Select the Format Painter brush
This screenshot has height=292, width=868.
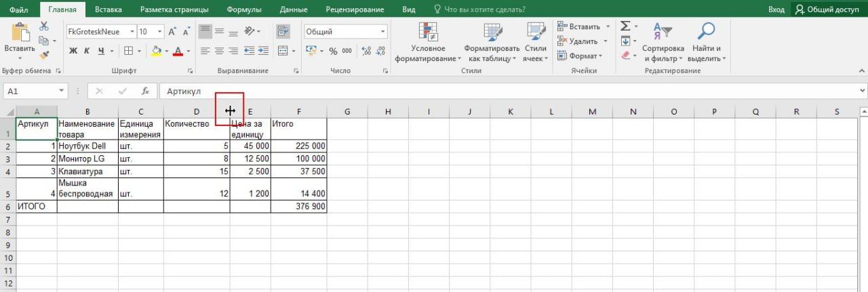coord(44,56)
